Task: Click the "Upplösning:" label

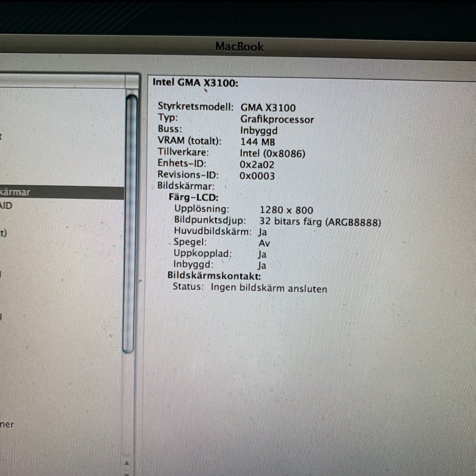Action: pyautogui.click(x=202, y=209)
